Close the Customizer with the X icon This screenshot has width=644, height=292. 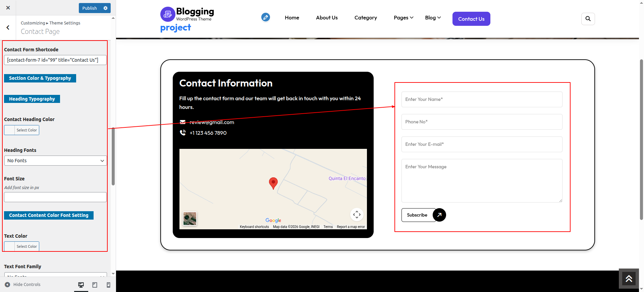[8, 8]
